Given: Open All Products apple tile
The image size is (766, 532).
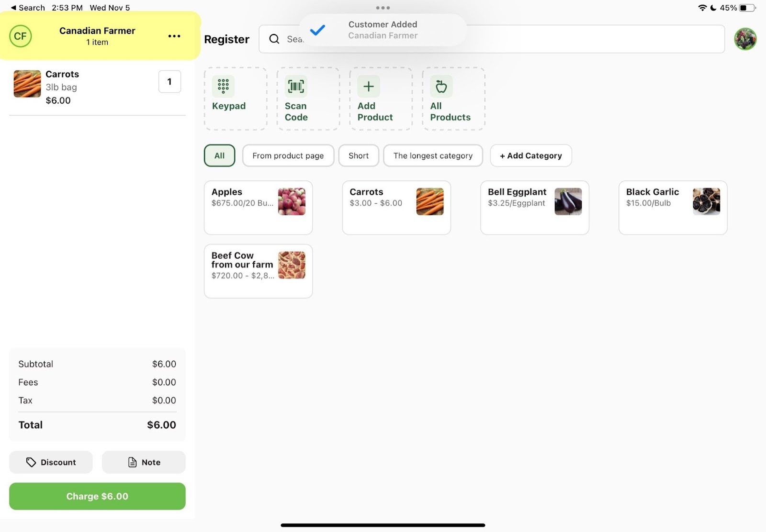Looking at the screenshot, I should tap(453, 99).
